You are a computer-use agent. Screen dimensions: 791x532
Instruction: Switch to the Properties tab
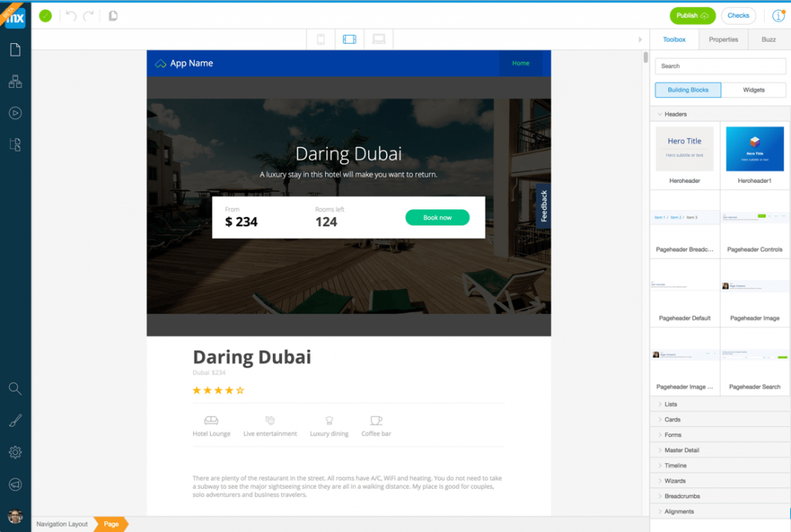pyautogui.click(x=723, y=39)
